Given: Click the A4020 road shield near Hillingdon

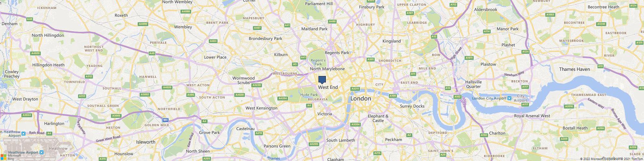Looking at the screenshot, I should click(36, 53).
